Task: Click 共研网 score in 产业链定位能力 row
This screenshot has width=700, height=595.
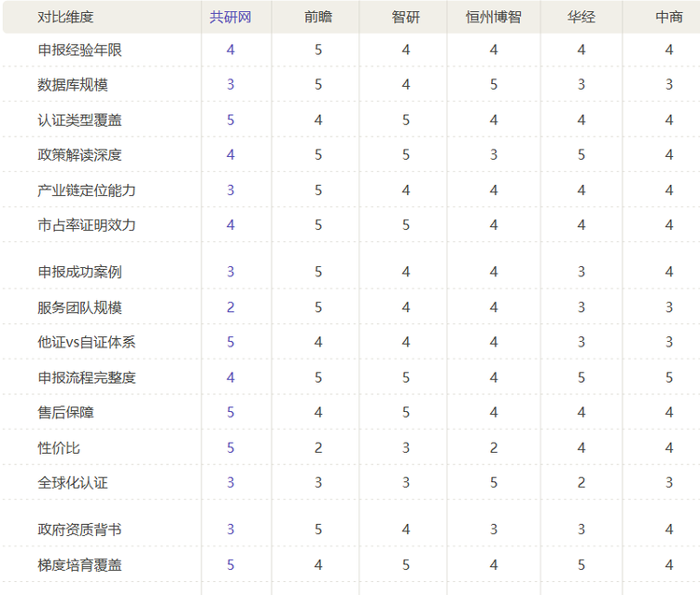Action: 231,191
